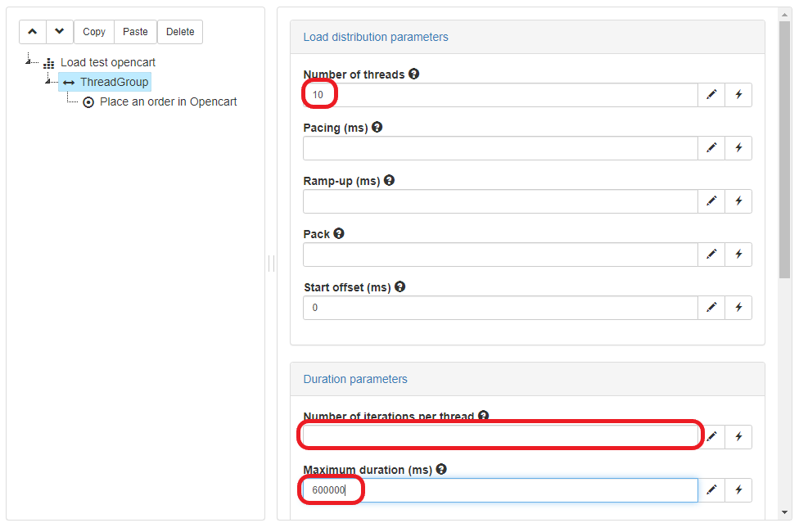Collapse the ThreadGroup tree node
Viewport: 799px width, 532px height.
(47, 82)
